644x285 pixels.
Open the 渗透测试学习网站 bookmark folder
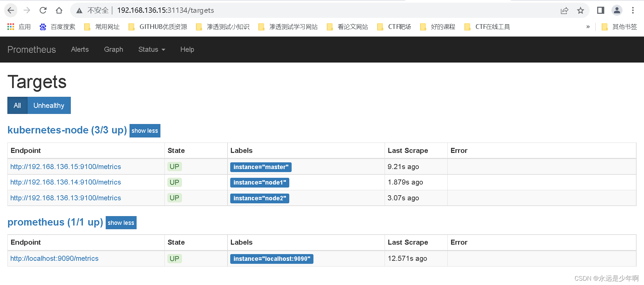288,27
